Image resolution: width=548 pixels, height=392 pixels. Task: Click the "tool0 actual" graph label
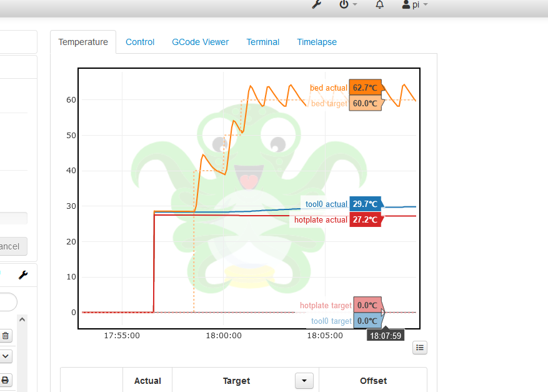pyautogui.click(x=326, y=204)
